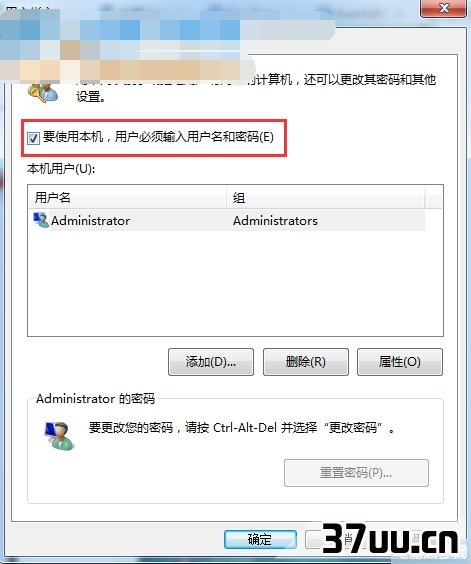
Task: Click the 删除(R) delete button
Action: (x=306, y=362)
